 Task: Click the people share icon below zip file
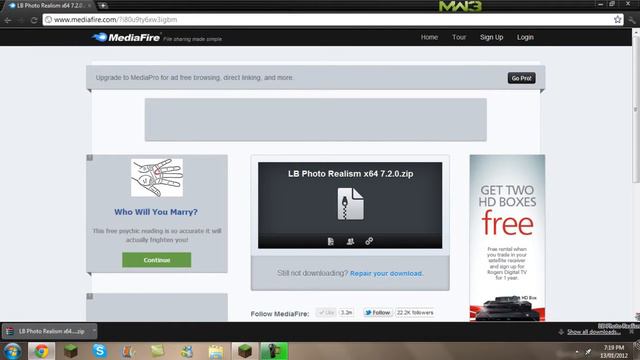350,241
